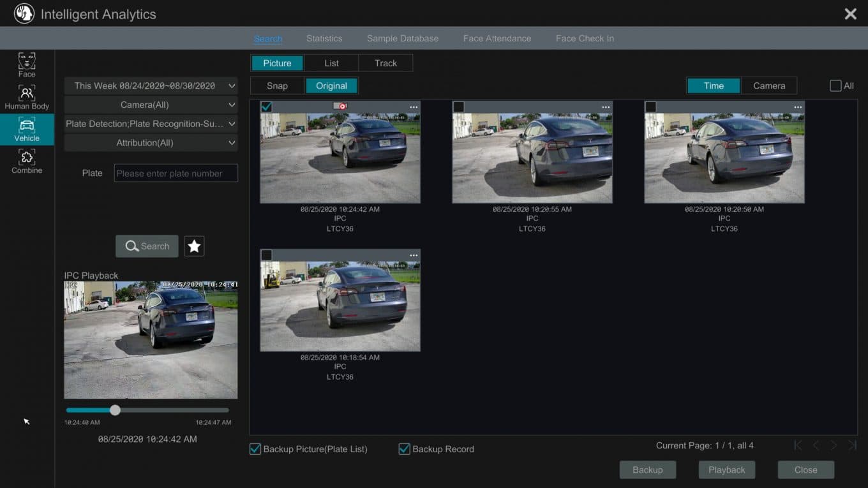868x488 pixels.
Task: Click the IPC Playback progress slider handle
Action: tap(115, 410)
